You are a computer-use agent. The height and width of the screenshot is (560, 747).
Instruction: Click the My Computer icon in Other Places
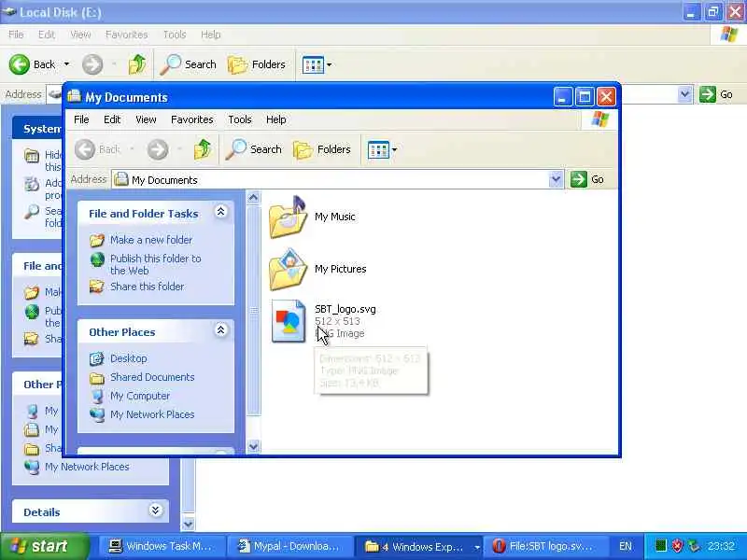tap(97, 396)
